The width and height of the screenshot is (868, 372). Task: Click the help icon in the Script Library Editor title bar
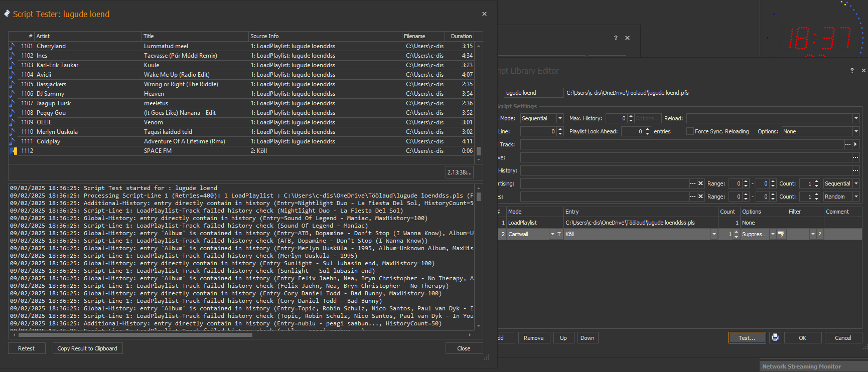(851, 71)
